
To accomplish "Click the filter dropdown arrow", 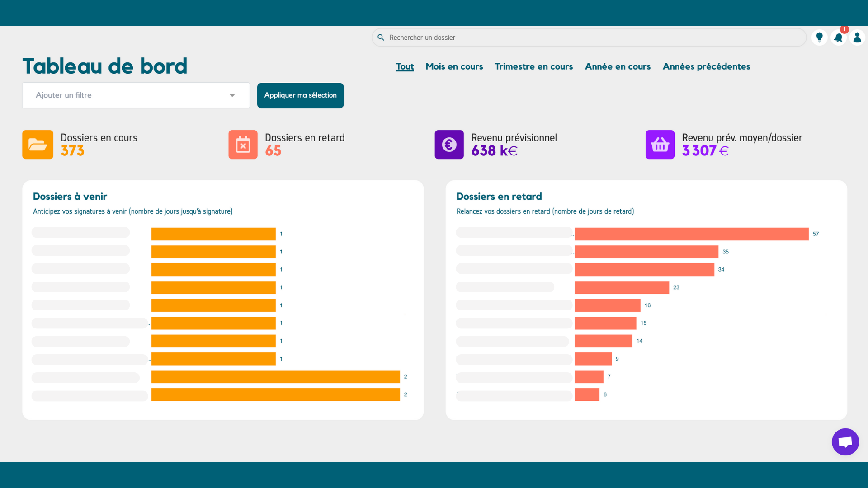I will click(x=232, y=95).
